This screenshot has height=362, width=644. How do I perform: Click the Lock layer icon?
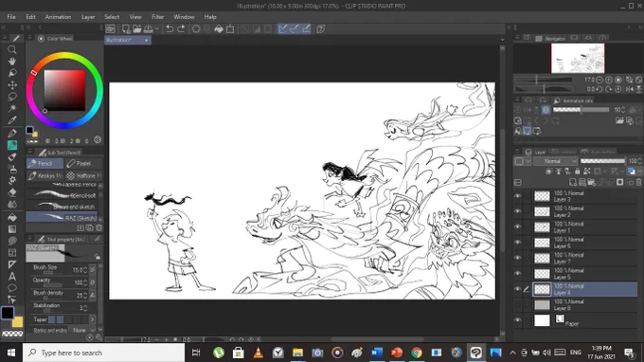(578, 171)
